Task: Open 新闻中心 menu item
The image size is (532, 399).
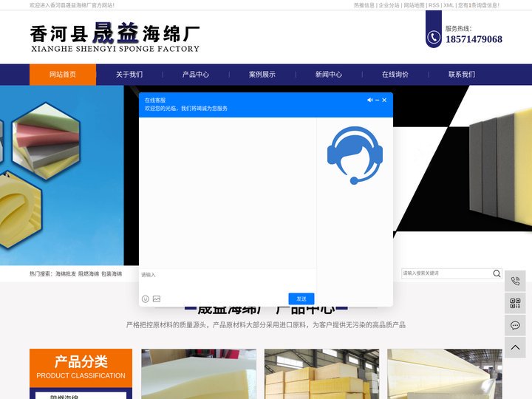Action: tap(329, 75)
